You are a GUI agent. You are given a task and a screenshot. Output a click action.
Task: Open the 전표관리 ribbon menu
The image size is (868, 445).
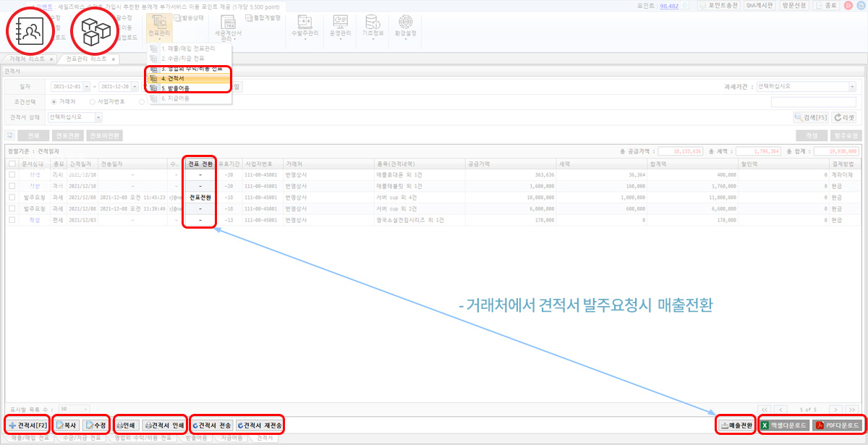(x=158, y=25)
